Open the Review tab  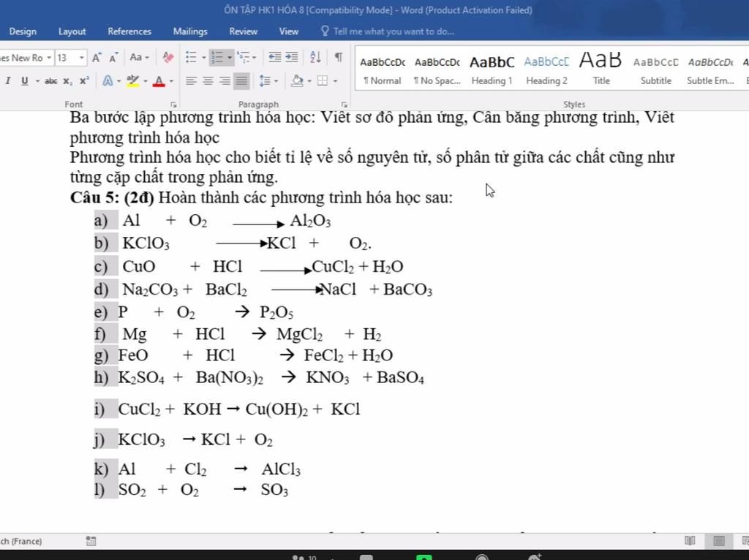[x=243, y=31]
